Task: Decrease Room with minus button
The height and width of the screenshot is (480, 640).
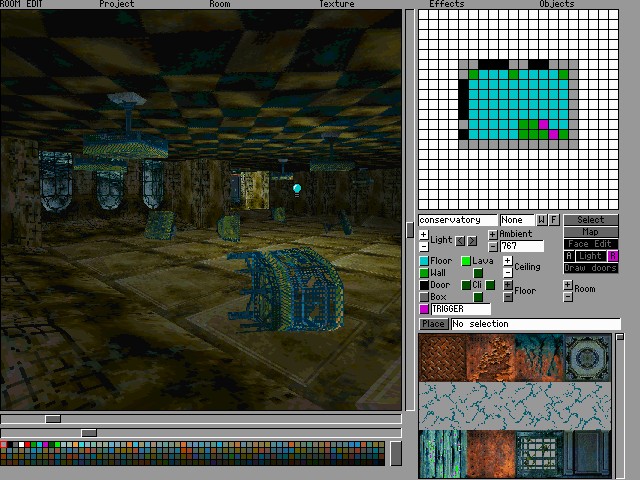Action: [568, 297]
